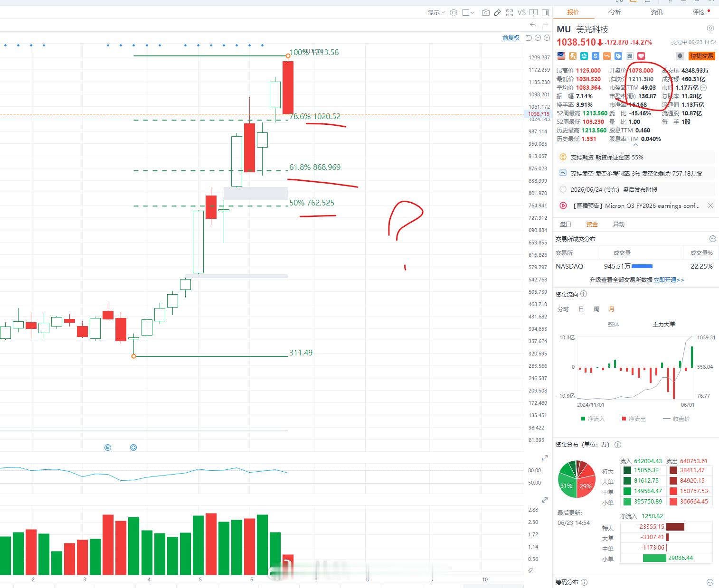Click the Q quarterly marker on chart

pyautogui.click(x=133, y=448)
